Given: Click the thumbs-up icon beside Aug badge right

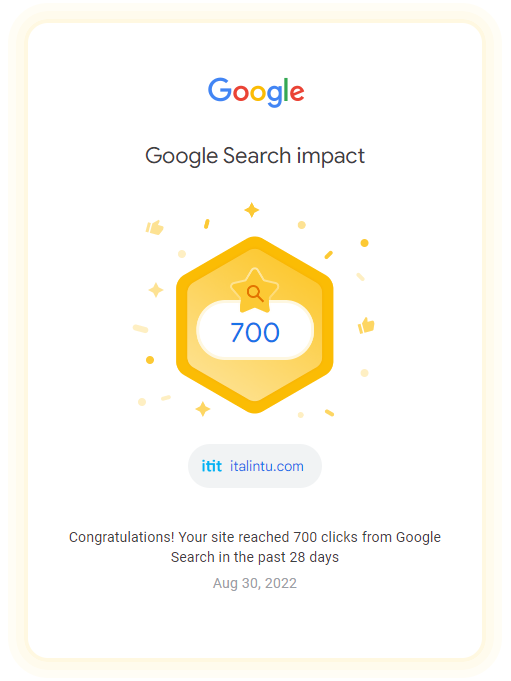Looking at the screenshot, I should [366, 325].
